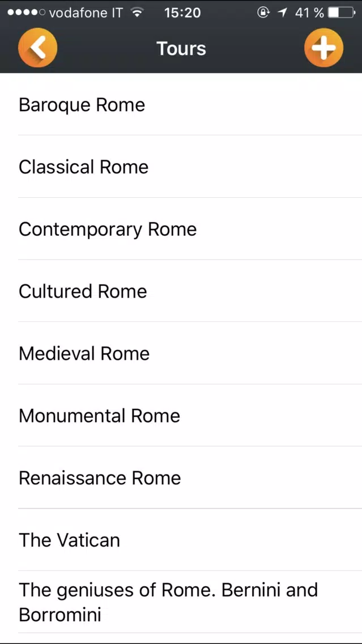Screen dimensions: 362x644
Task: Tap the vodafone IT carrier label
Action: [86, 12]
